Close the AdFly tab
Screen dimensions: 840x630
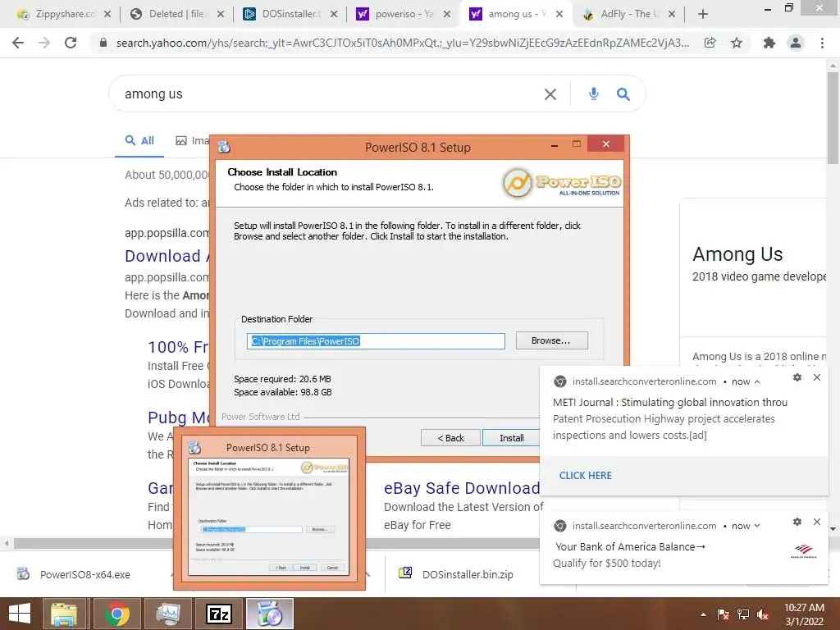pyautogui.click(x=672, y=15)
